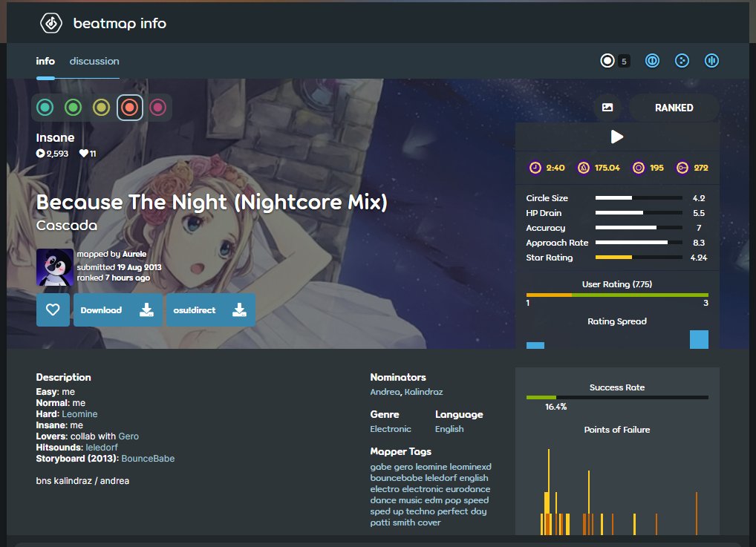Click the 16.4% success rate value
This screenshot has width=756, height=547.
(x=556, y=407)
